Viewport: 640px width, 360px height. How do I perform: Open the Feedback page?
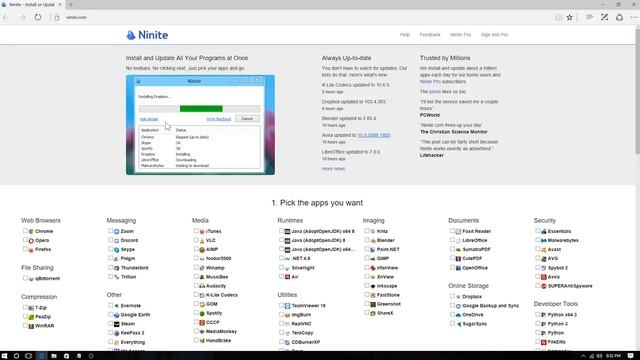[x=430, y=35]
